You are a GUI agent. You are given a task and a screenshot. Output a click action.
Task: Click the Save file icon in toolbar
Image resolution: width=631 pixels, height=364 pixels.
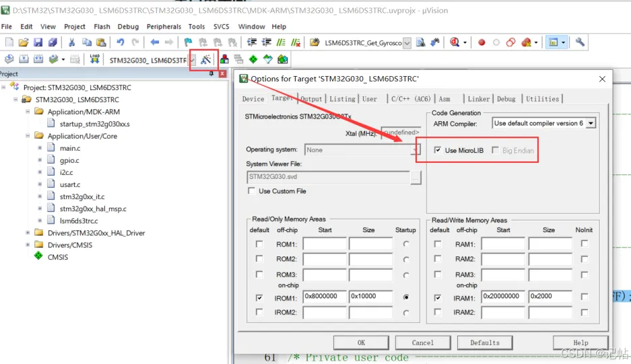(39, 42)
